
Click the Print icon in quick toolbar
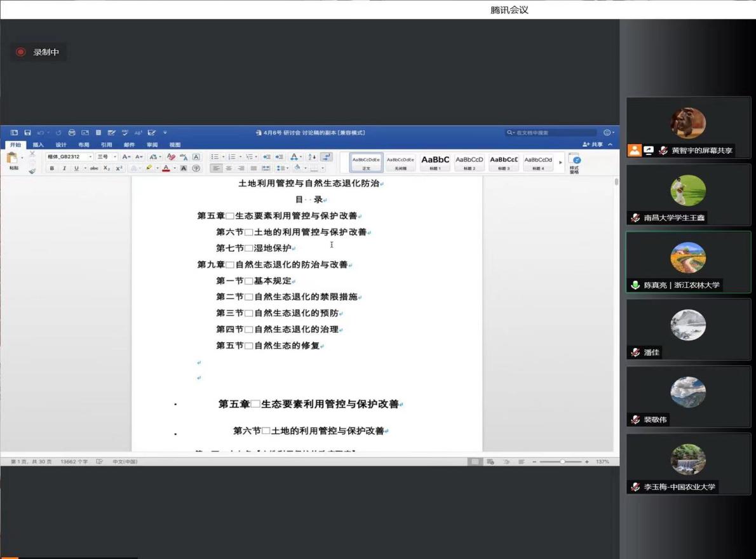[72, 133]
